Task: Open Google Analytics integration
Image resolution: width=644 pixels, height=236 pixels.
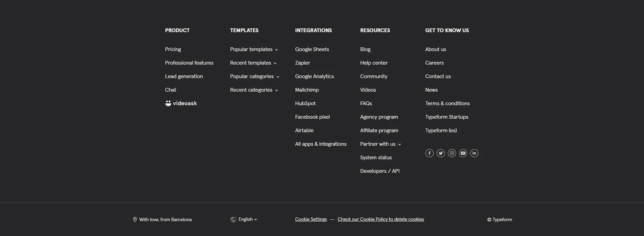Action: click(x=314, y=76)
